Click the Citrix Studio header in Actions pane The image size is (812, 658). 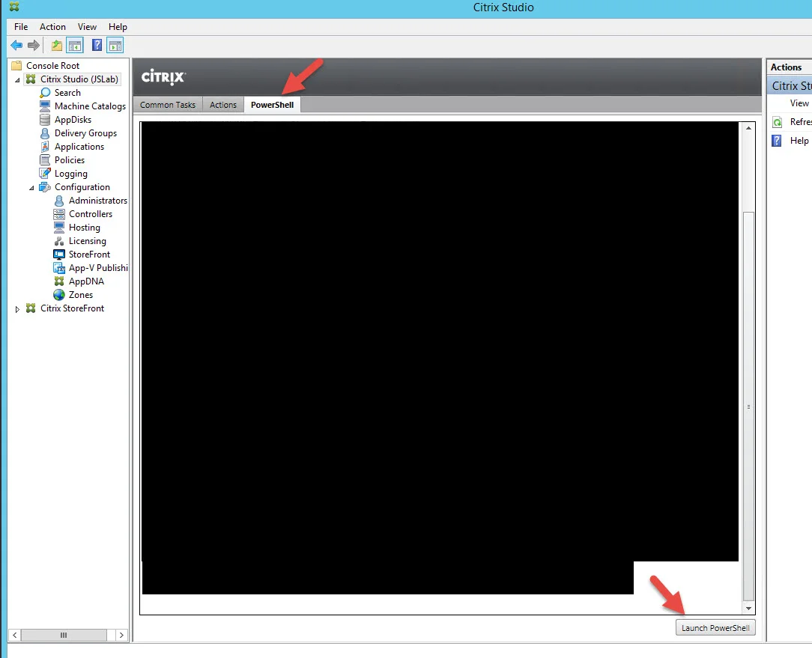click(790, 86)
